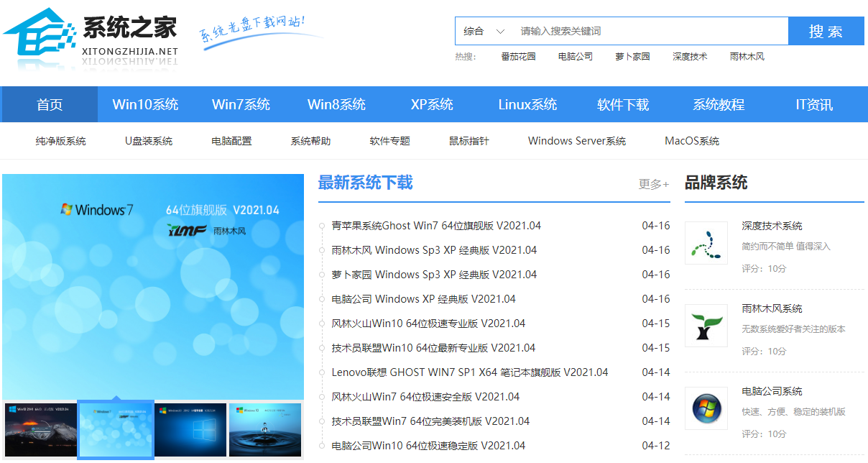Select the U盘装系统 sub-menu link
This screenshot has height=463, width=868.
tap(149, 141)
